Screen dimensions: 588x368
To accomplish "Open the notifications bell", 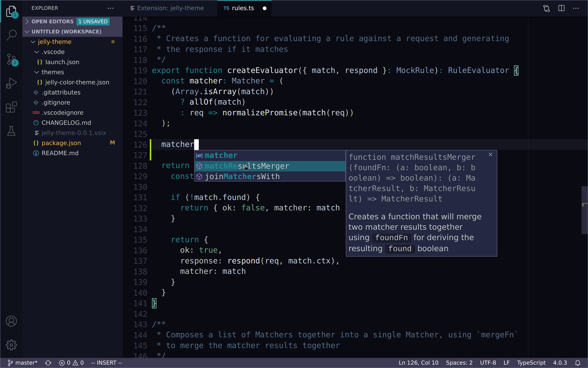I will [x=578, y=363].
